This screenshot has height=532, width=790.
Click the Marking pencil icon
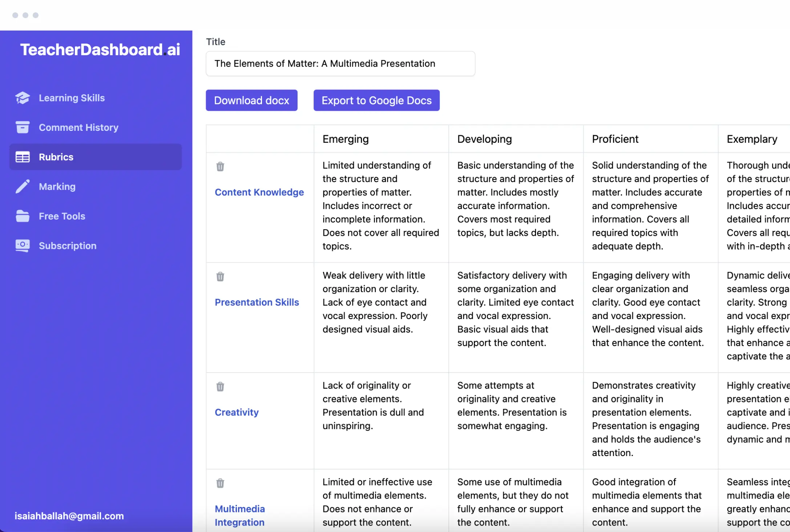tap(23, 186)
